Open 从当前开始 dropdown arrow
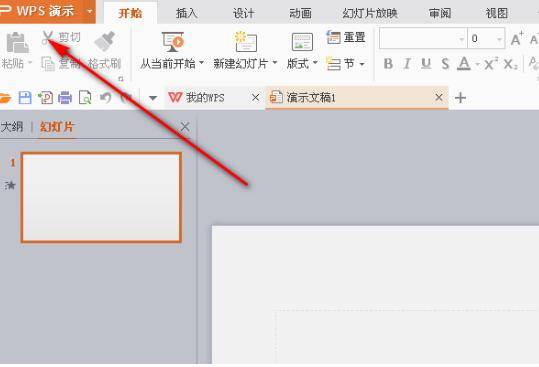 point(201,63)
